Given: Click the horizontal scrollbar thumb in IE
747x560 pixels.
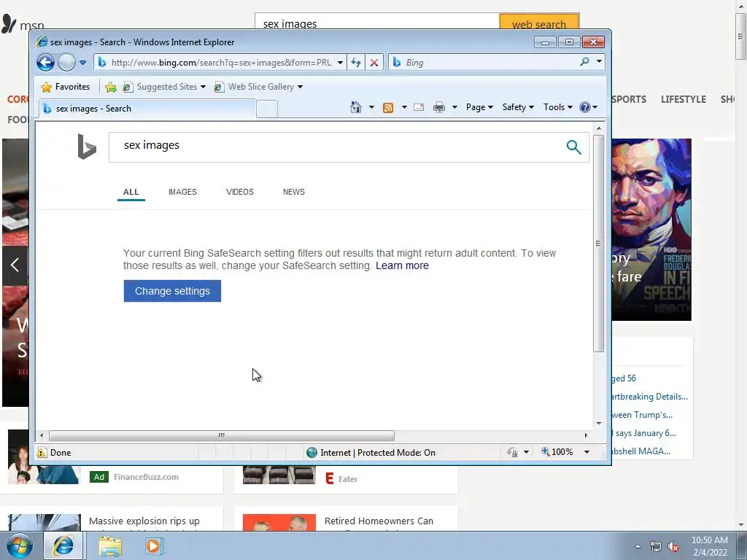Looking at the screenshot, I should 222,435.
